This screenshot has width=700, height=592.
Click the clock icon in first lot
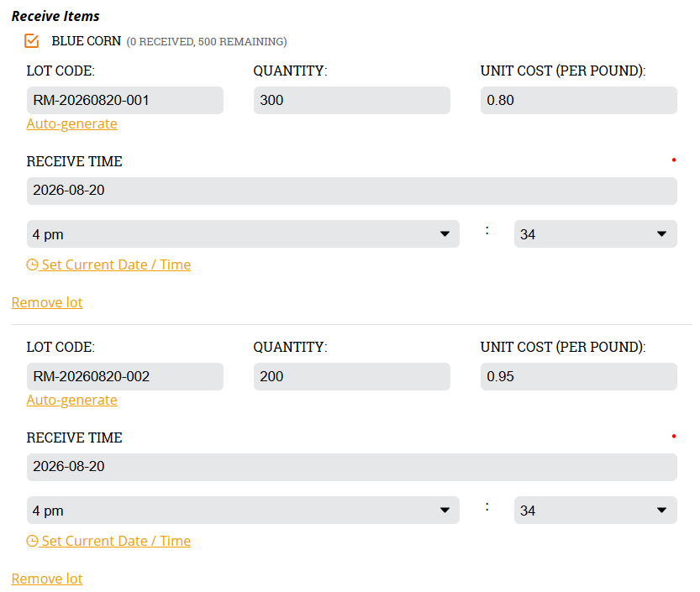click(x=32, y=265)
